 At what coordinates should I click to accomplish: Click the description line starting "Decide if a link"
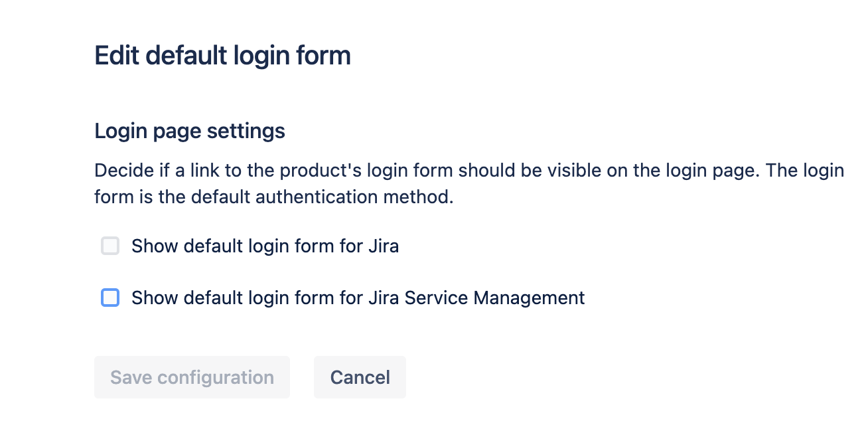469,171
